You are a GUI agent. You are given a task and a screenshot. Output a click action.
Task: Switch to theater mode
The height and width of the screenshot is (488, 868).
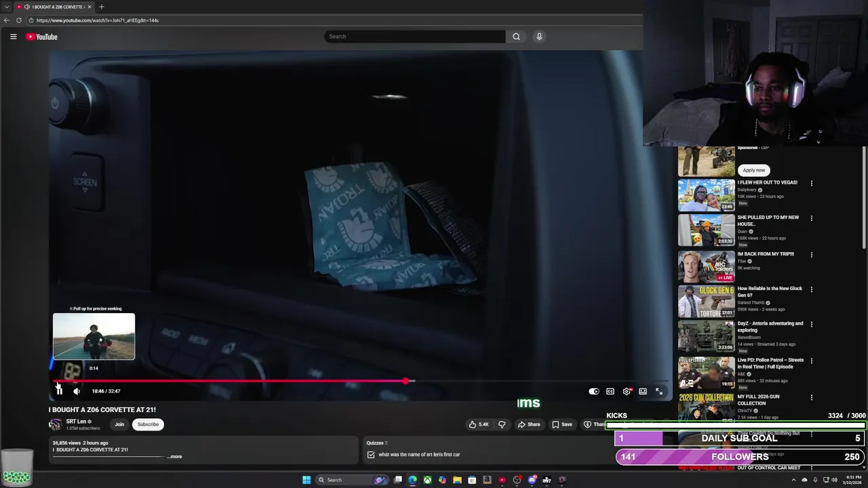tap(643, 391)
